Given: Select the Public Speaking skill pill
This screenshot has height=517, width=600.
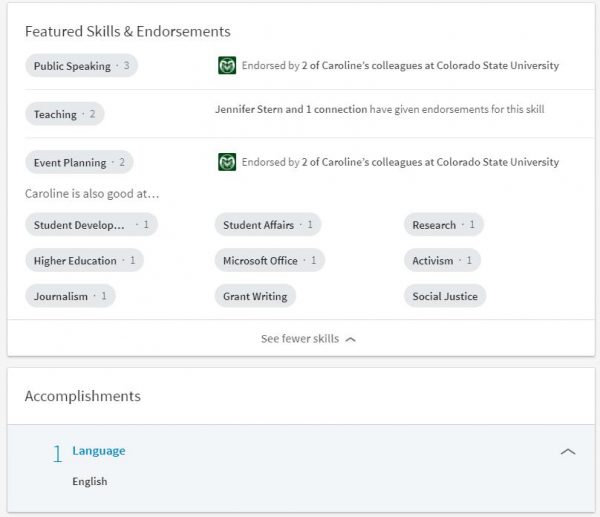Looking at the screenshot, I should (x=82, y=66).
